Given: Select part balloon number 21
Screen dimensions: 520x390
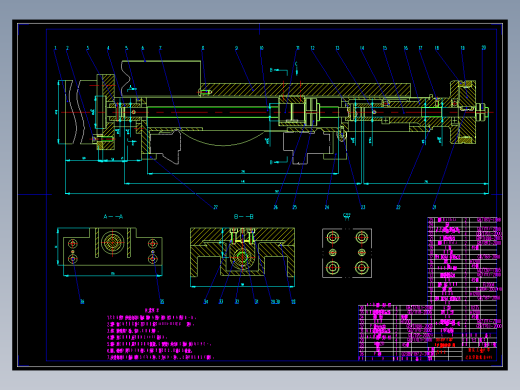Looking at the screenshot, I should point(434,207).
